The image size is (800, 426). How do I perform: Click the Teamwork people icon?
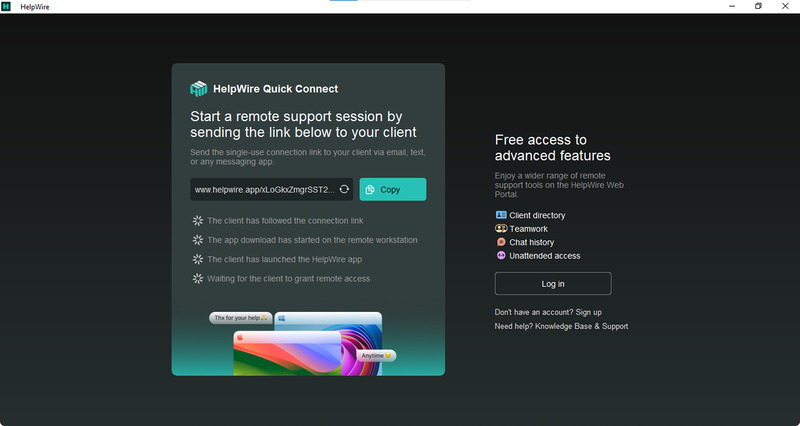coord(501,229)
